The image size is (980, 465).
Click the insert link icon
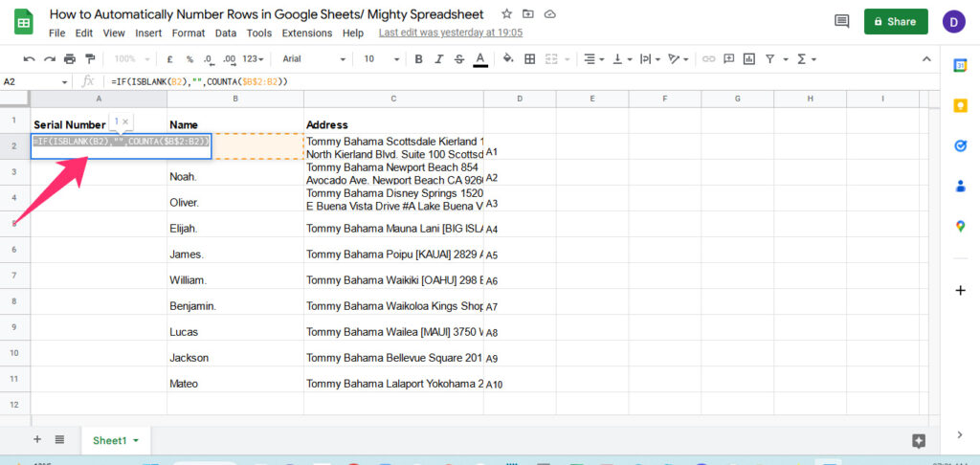[x=708, y=58]
